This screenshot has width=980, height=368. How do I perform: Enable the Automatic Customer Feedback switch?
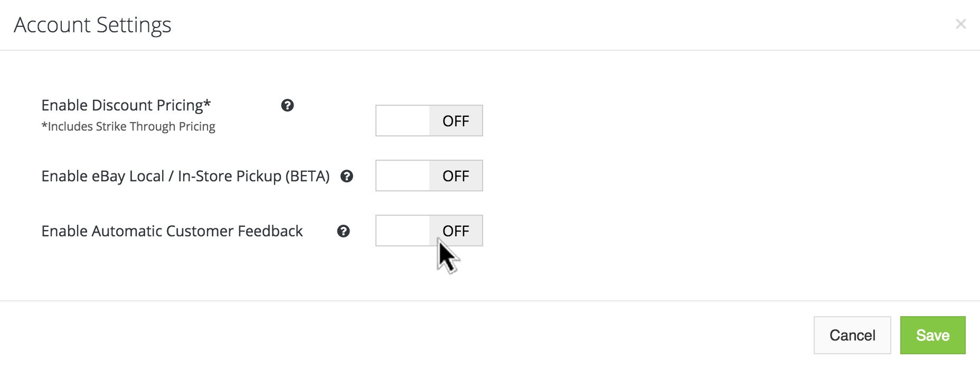click(x=429, y=231)
